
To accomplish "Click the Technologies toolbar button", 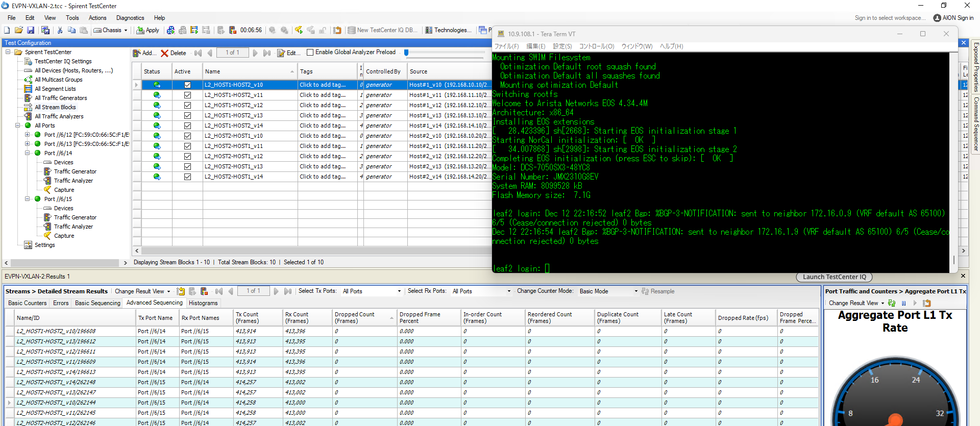I will 449,31.
